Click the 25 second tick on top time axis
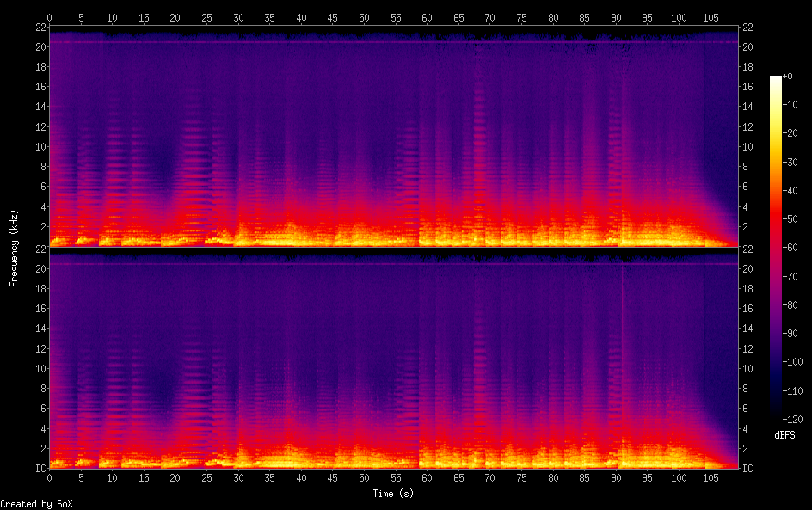Viewport: 812px width, 510px height. pyautogui.click(x=206, y=17)
